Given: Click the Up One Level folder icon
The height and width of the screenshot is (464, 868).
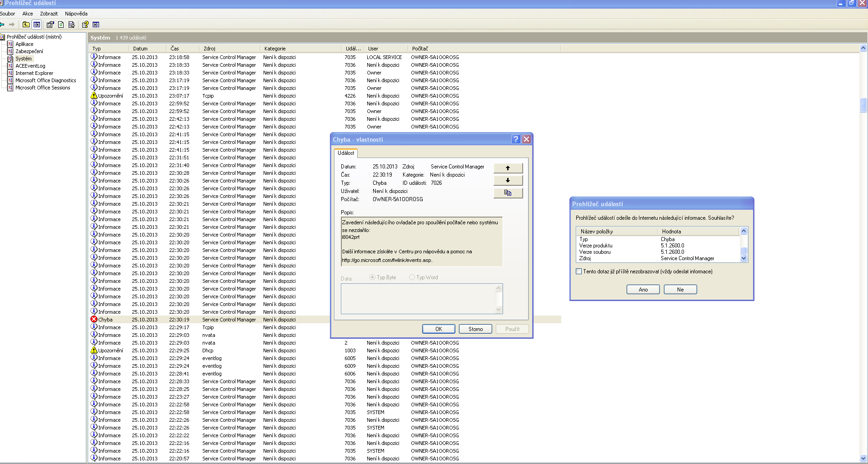Looking at the screenshot, I should tap(26, 25).
